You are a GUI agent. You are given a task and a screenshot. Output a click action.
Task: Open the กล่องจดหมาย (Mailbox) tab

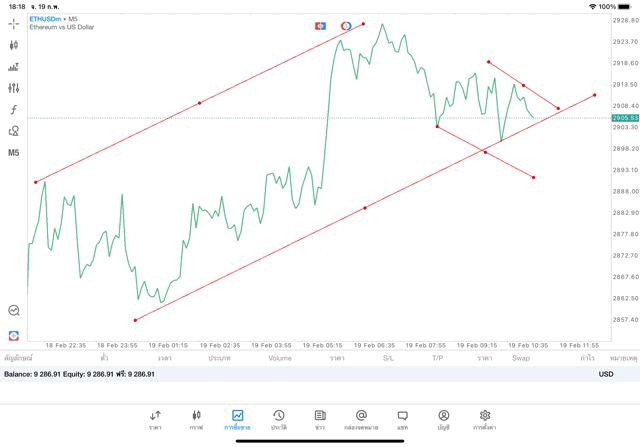coord(361,419)
